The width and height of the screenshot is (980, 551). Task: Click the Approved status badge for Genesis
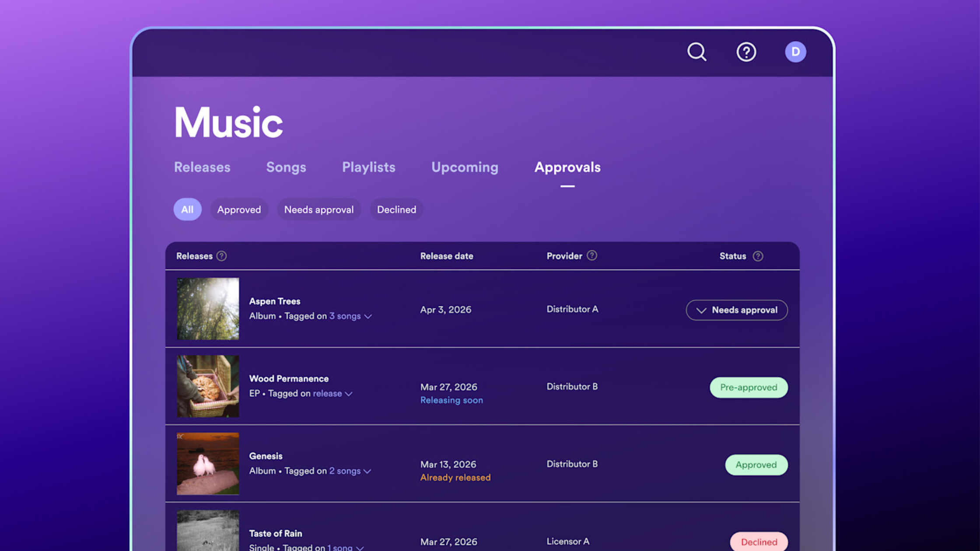pyautogui.click(x=756, y=465)
